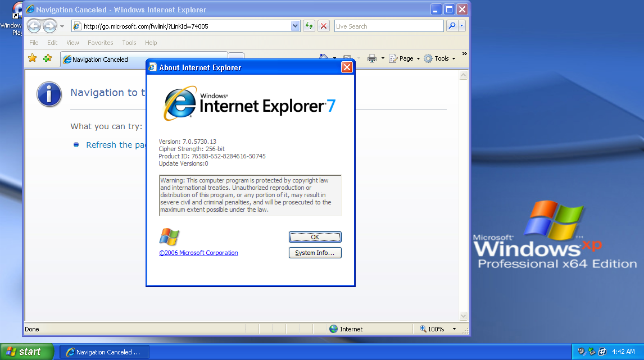Viewport: 644px width, 360px height.
Task: Click the scrollbar up arrow
Action: pyautogui.click(x=463, y=75)
